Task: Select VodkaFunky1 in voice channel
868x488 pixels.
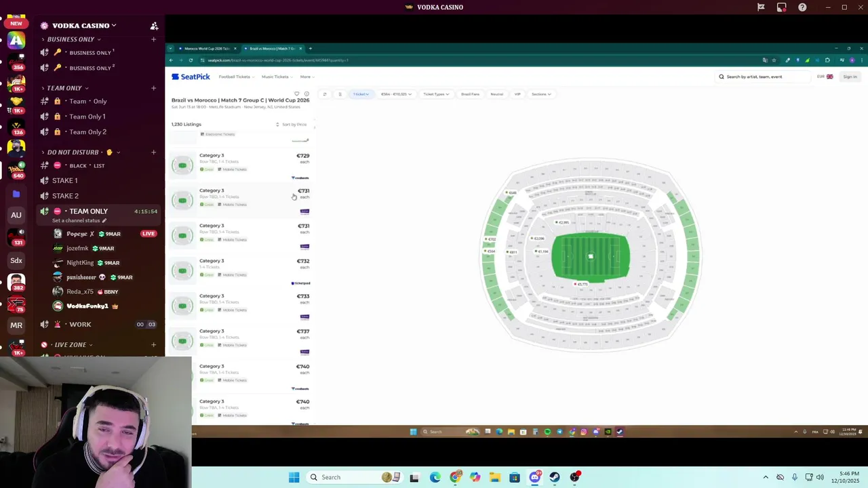Action: [x=105, y=306]
